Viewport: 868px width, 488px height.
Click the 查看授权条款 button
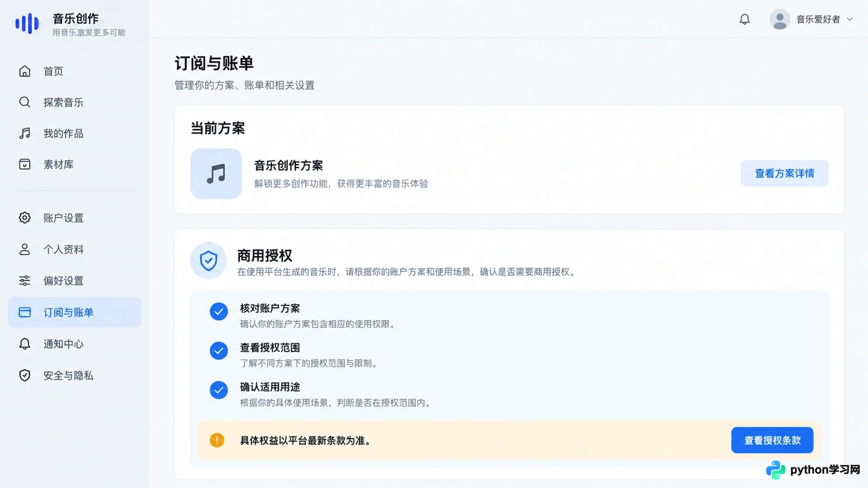[x=772, y=440]
